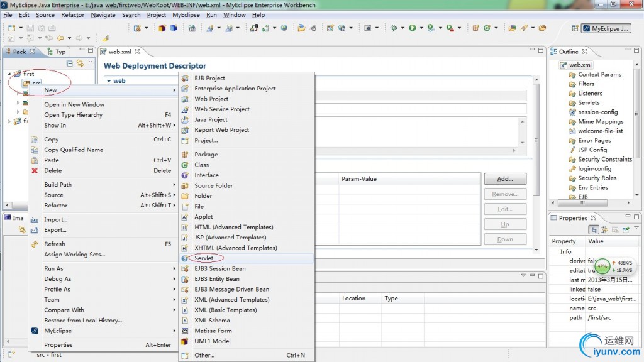Click the Outline view horizontal scrollbar

582,203
